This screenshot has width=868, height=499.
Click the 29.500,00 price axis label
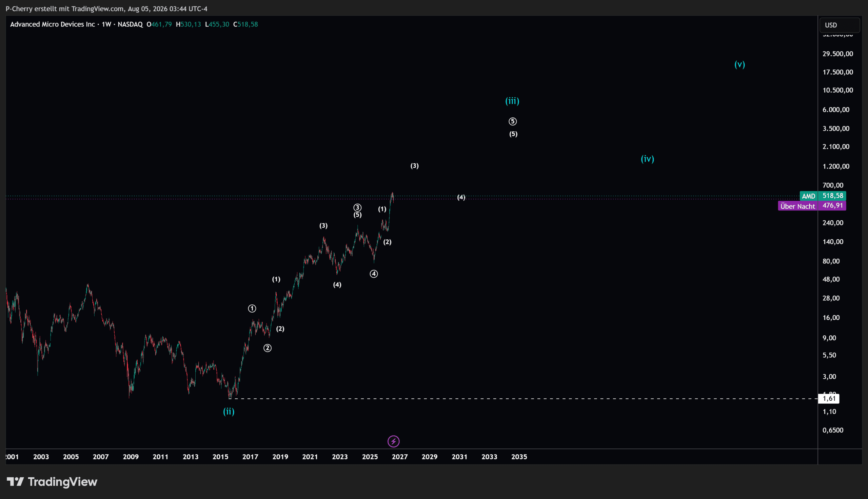(x=838, y=54)
